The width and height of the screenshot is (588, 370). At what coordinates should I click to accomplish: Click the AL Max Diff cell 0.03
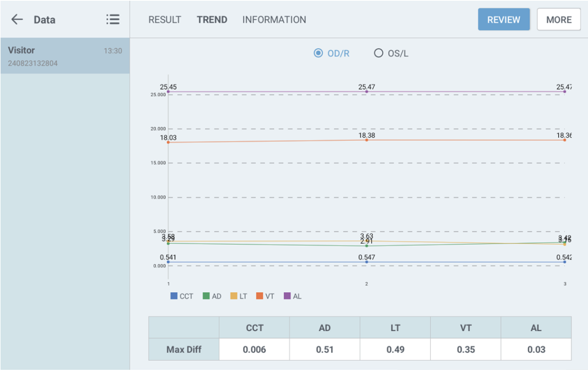(x=536, y=349)
